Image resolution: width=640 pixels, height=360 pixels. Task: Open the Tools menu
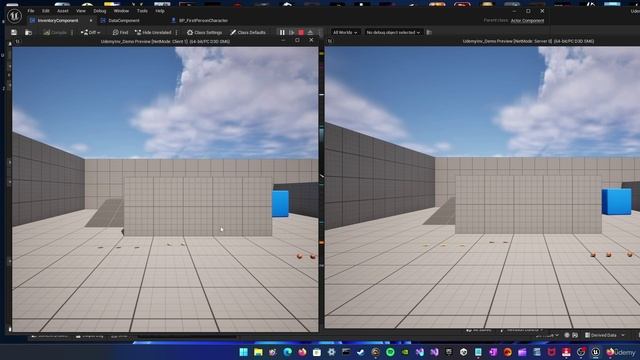[142, 11]
